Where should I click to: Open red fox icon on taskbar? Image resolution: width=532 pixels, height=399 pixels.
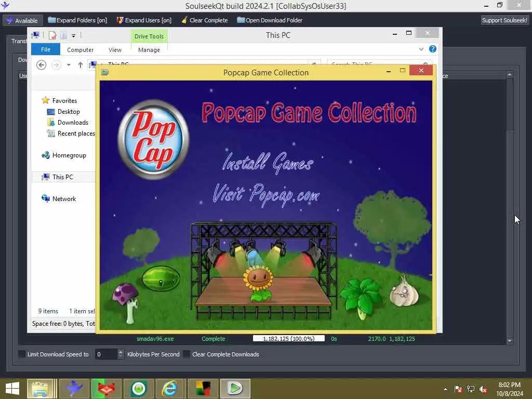coord(106,389)
